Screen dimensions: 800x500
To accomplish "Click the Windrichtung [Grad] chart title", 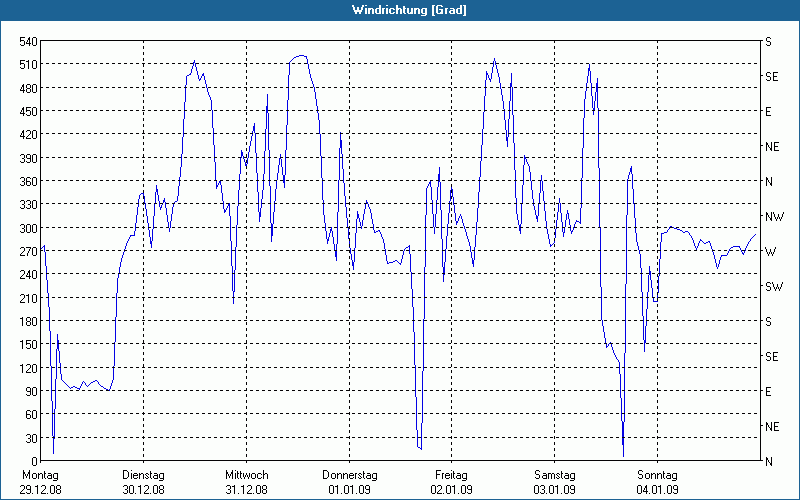I will 409,10.
